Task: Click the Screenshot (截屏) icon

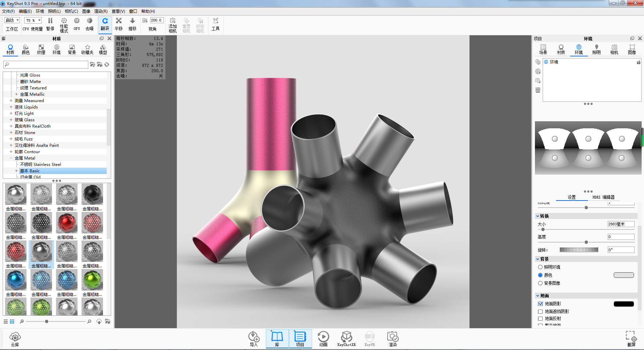Action: 631,338
